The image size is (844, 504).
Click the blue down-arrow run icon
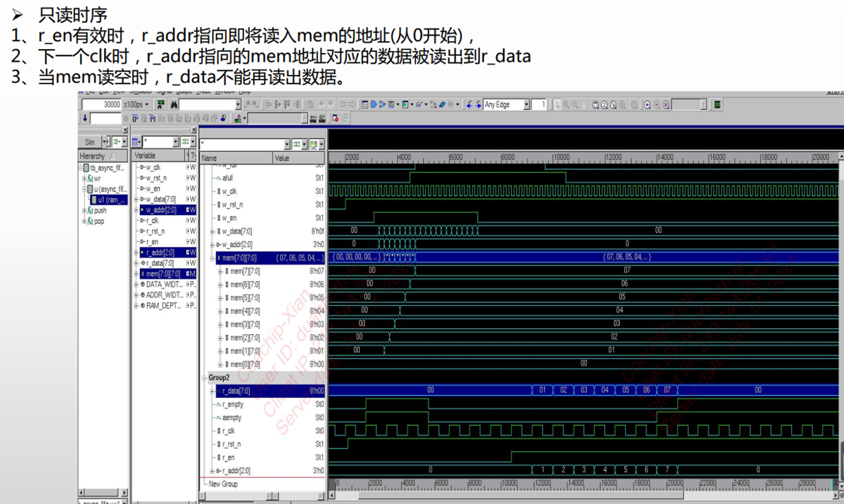tap(85, 119)
